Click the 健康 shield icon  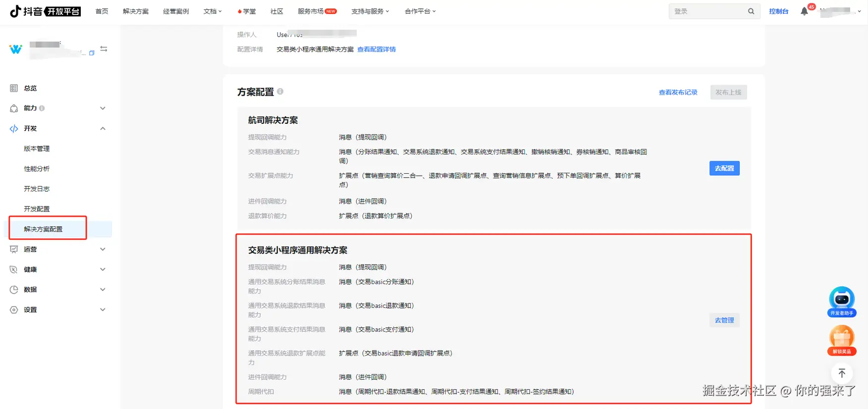click(14, 269)
